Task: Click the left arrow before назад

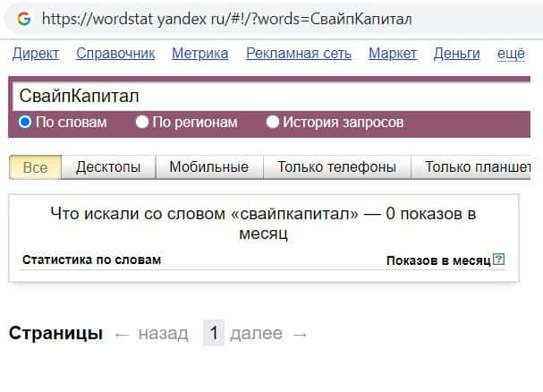Action: (x=122, y=335)
